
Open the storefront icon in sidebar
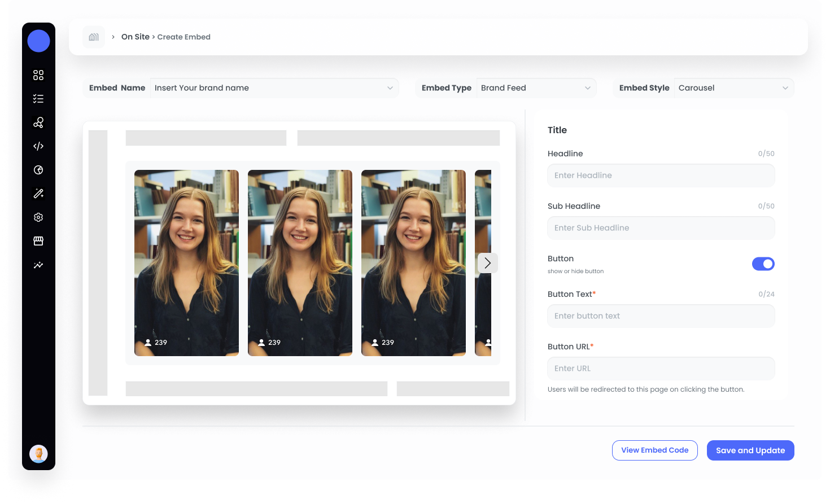click(38, 241)
